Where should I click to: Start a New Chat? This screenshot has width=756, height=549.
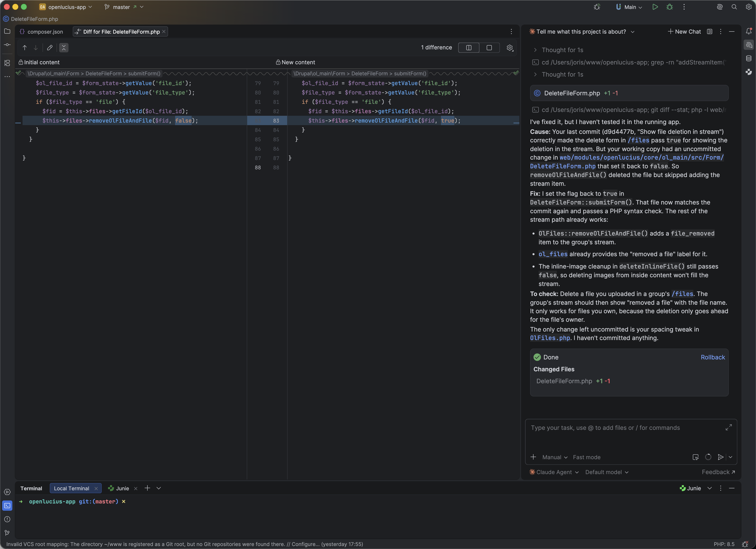pyautogui.click(x=684, y=32)
